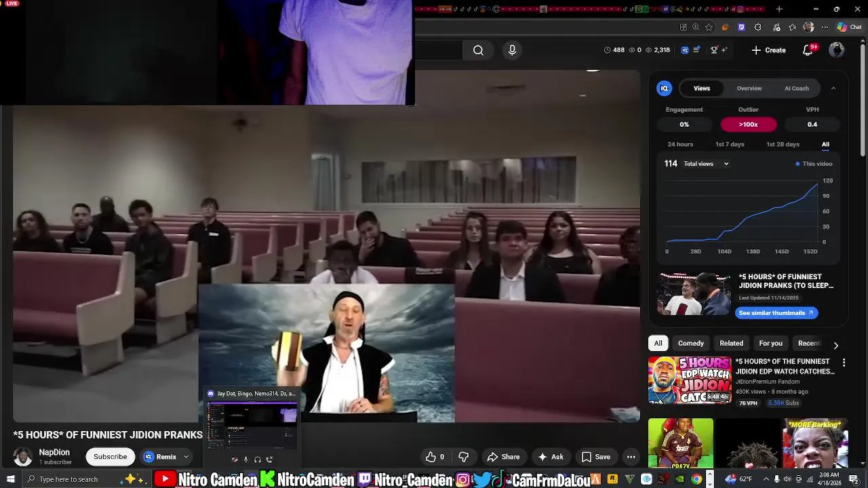Open the NVIDIA icon in taskbar
868x488 pixels.
pos(680,479)
